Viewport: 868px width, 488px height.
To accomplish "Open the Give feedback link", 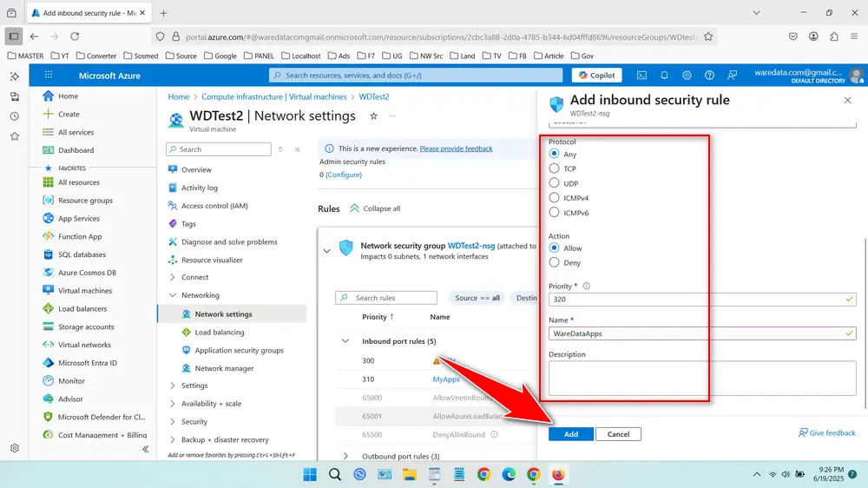I will [x=827, y=432].
